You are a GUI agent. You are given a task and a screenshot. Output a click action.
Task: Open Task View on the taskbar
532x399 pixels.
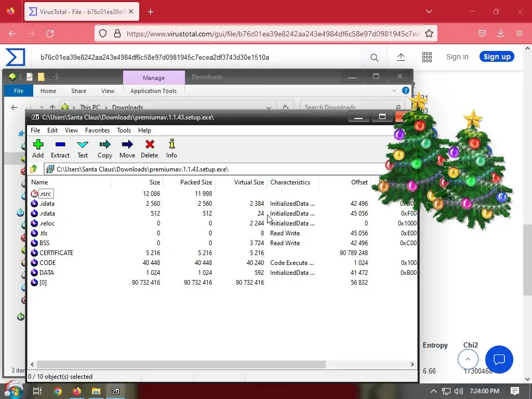coord(37,391)
